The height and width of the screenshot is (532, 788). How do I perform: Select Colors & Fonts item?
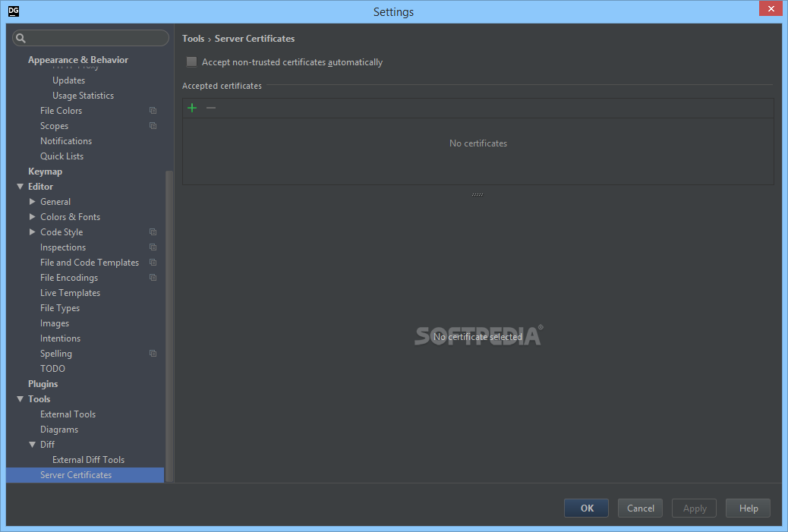[x=71, y=217]
